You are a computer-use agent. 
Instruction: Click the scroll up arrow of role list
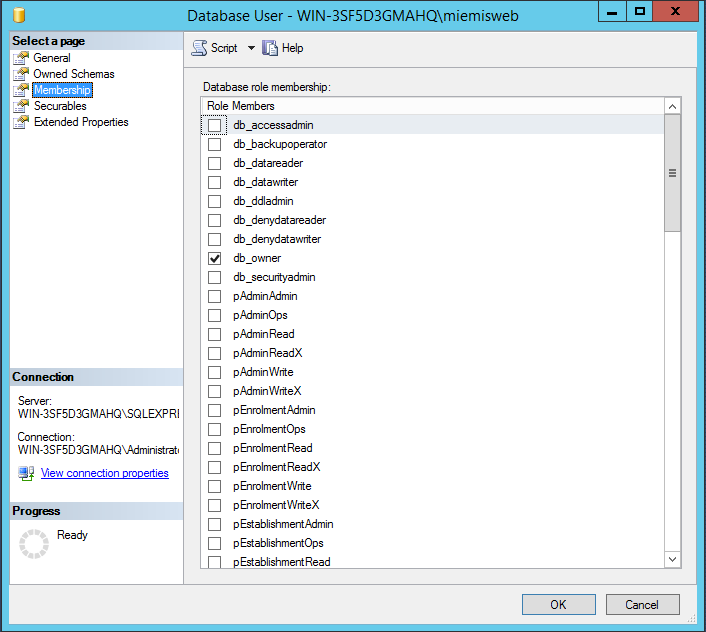coord(672,106)
